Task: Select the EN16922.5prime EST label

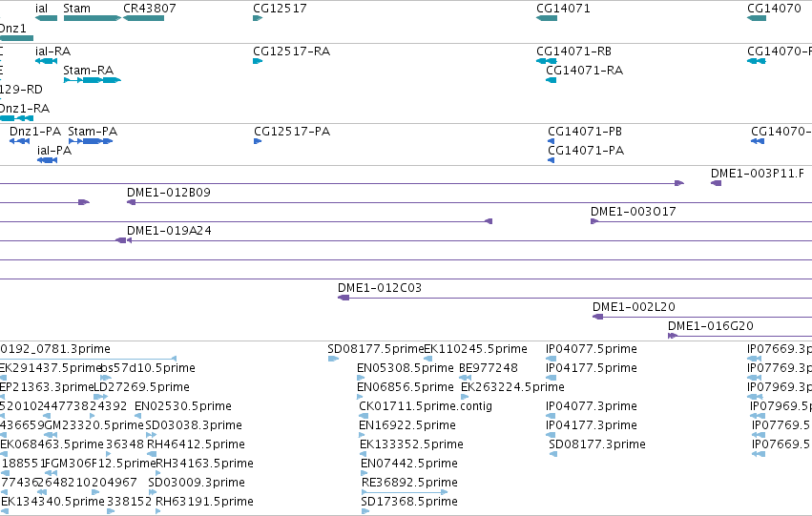Action: pos(407,425)
